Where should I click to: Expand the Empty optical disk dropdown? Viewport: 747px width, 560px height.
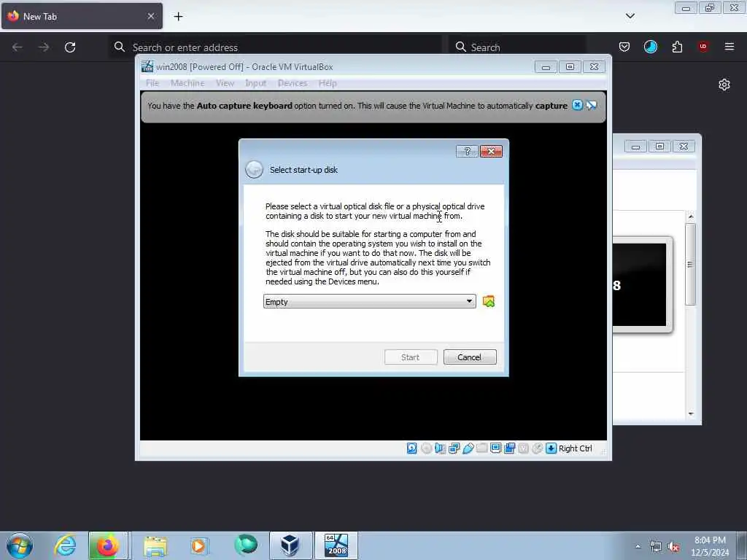370,301
